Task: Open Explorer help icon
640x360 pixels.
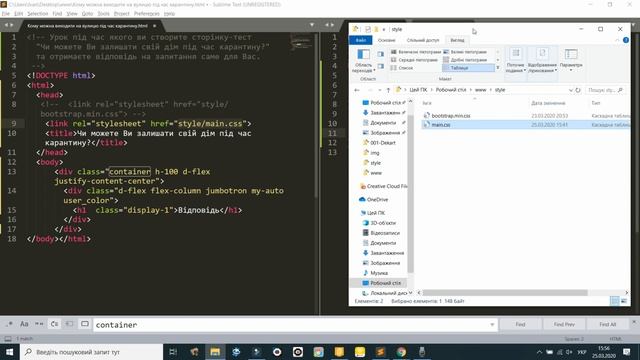Action: pos(626,40)
